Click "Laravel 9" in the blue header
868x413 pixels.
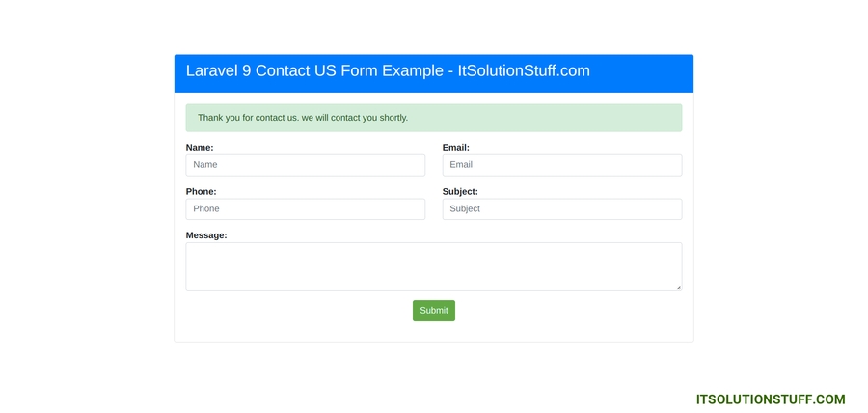click(219, 71)
